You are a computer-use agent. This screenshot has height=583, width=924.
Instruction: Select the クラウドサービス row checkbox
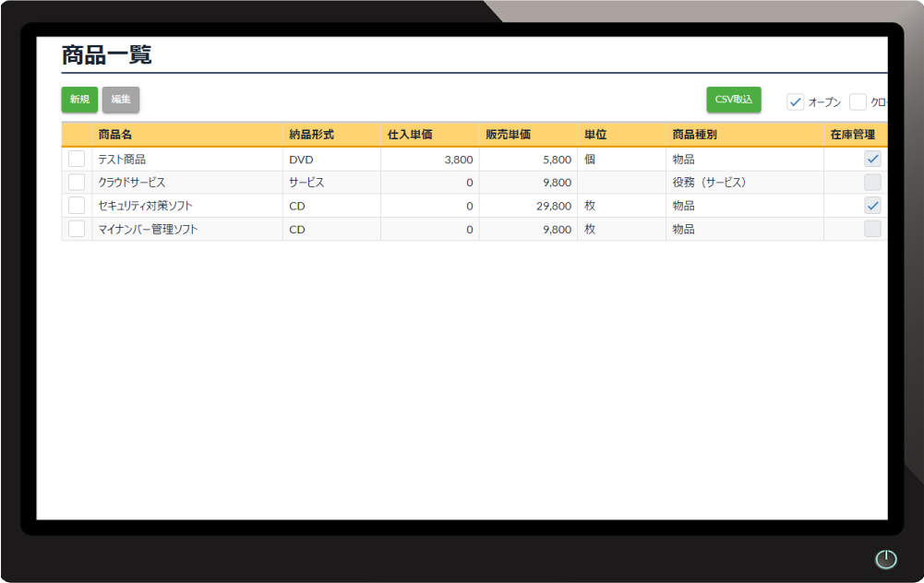coord(77,183)
